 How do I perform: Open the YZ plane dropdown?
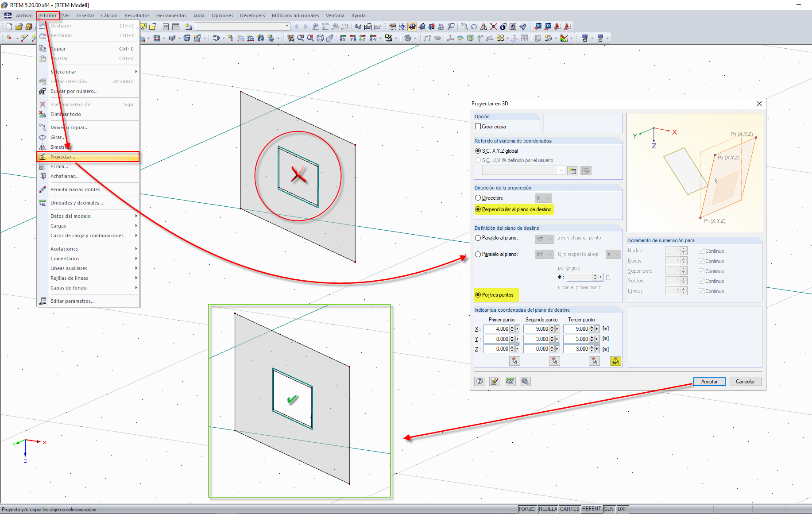pyautogui.click(x=544, y=240)
